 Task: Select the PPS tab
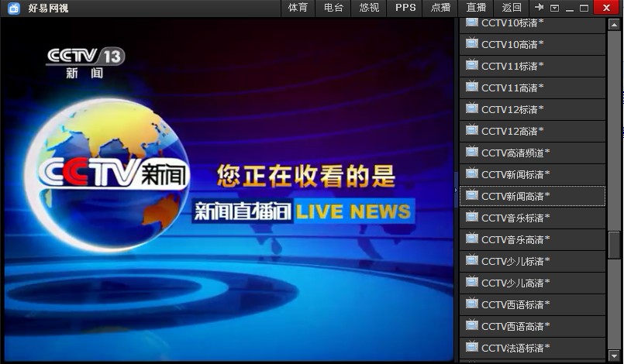pyautogui.click(x=405, y=8)
